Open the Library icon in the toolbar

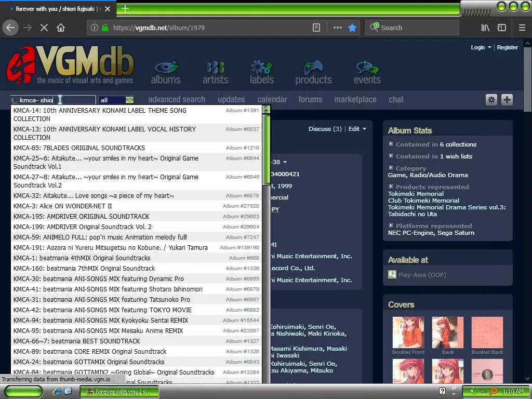tap(485, 28)
